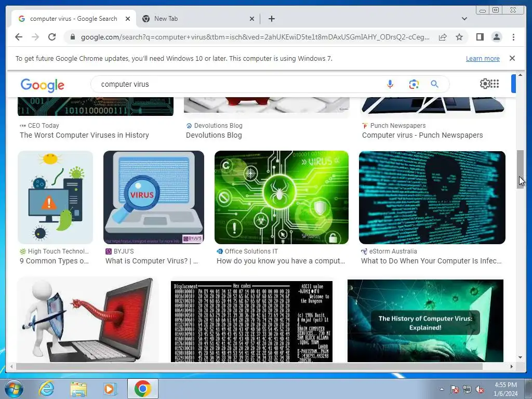Click the vertical scrollbar thumb

pos(520,169)
